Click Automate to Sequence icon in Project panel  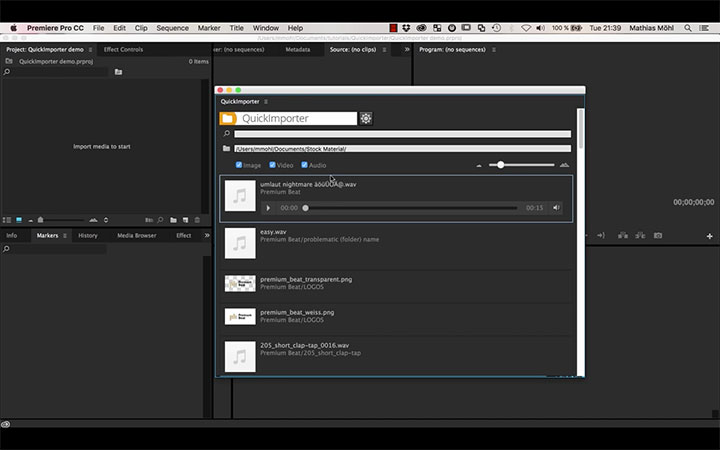[149, 220]
